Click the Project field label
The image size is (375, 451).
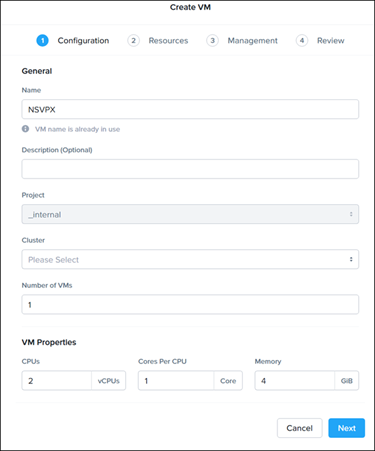33,195
